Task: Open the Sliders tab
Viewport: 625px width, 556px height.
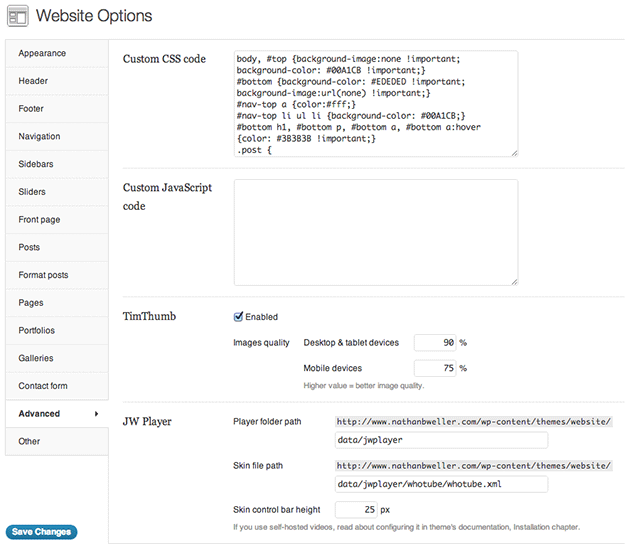Action: coord(32,191)
